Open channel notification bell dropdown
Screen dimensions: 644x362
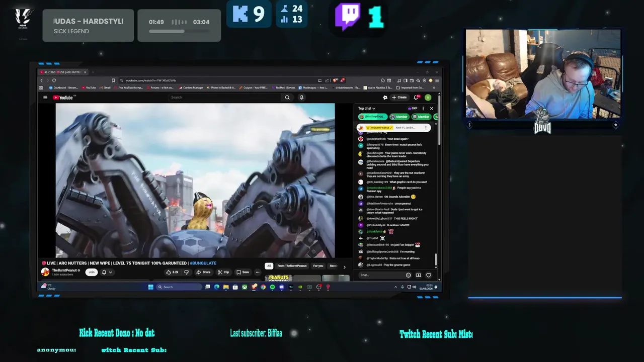coord(107,272)
